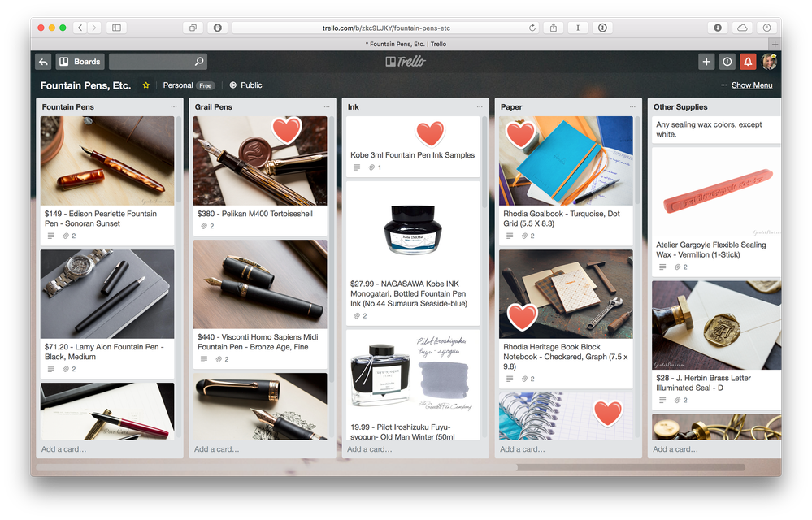Image resolution: width=812 pixels, height=520 pixels.
Task: Click the plus create button
Action: (x=706, y=62)
